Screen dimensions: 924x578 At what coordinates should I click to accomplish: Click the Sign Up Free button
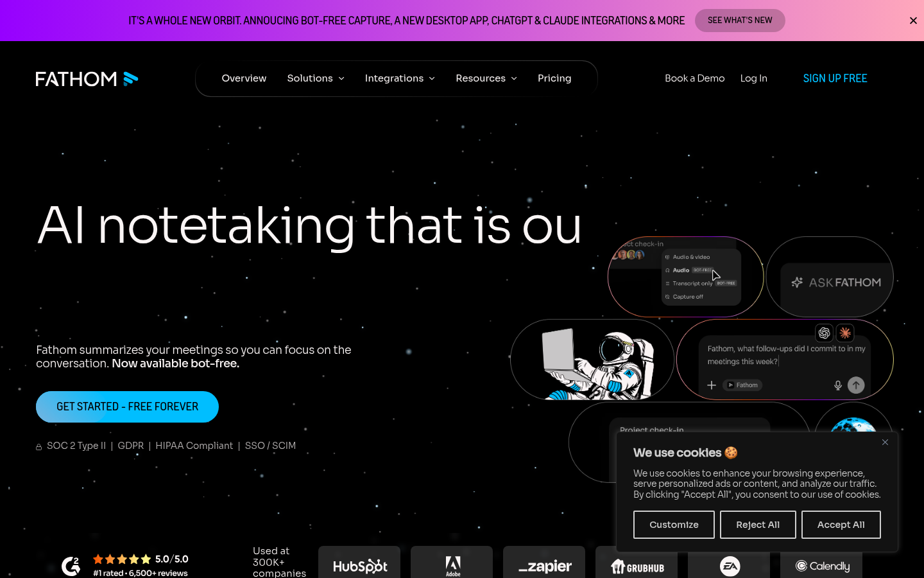pyautogui.click(x=835, y=78)
